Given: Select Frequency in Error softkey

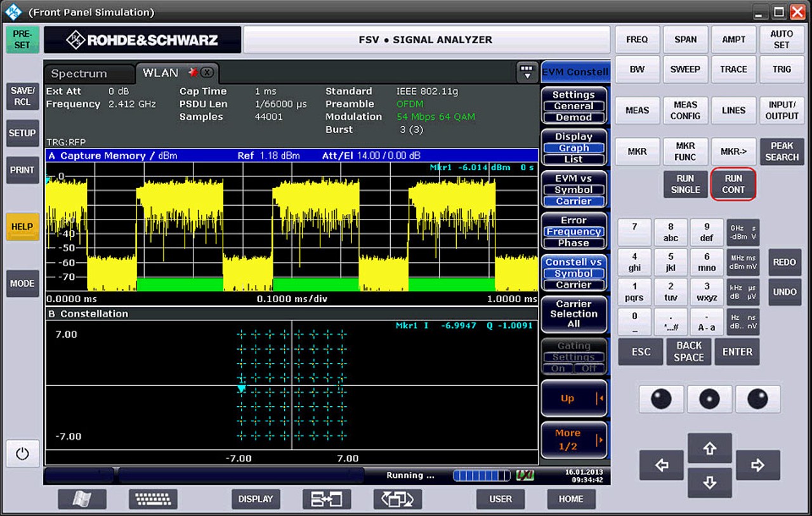Looking at the screenshot, I should (574, 232).
